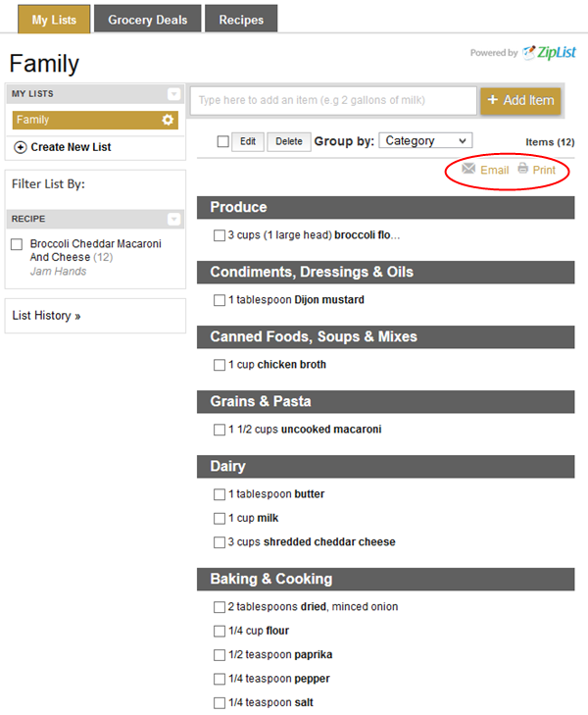Check the 1/4 teaspoon salt item
Viewport: 588px width, 715px height.
point(220,702)
